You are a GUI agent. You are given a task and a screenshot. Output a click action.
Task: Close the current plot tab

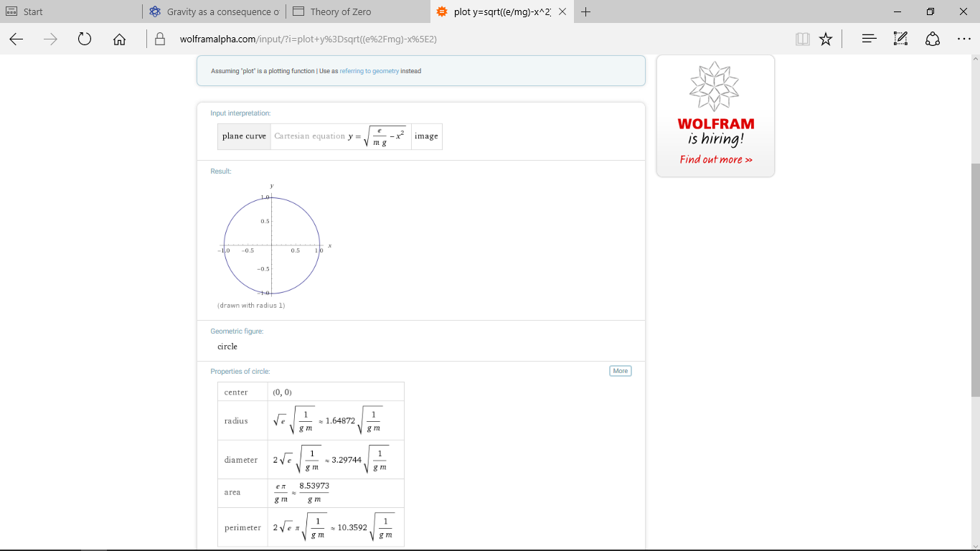tap(562, 11)
